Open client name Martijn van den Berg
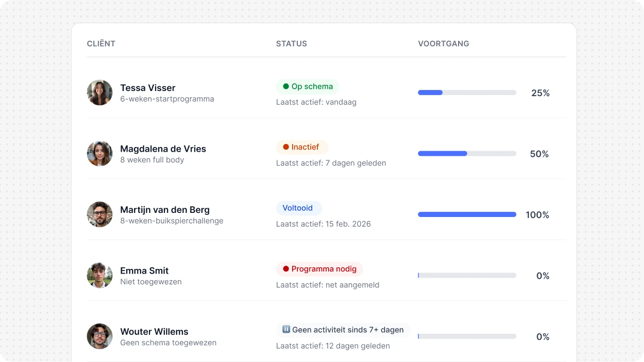Image resolution: width=644 pixels, height=362 pixels. (x=165, y=210)
